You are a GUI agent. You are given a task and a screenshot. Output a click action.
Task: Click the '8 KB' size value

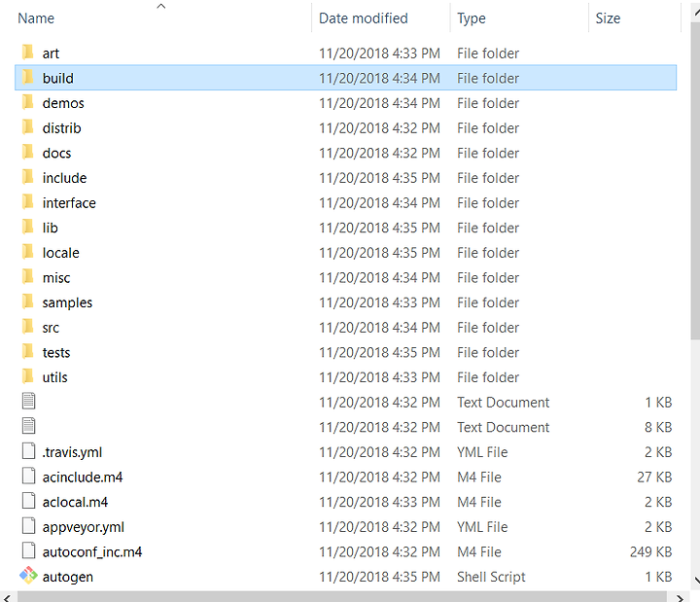(658, 427)
